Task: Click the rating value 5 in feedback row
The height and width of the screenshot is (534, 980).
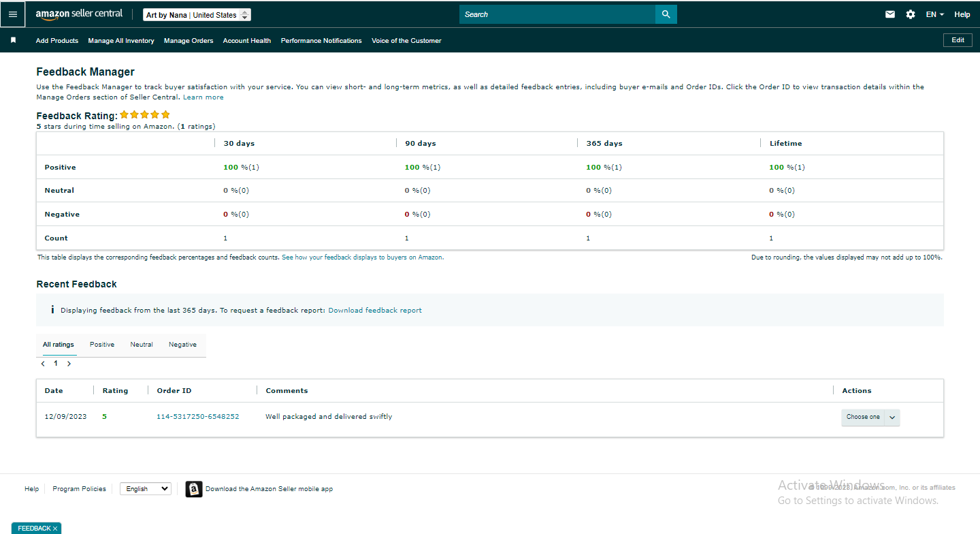Action: coord(105,417)
